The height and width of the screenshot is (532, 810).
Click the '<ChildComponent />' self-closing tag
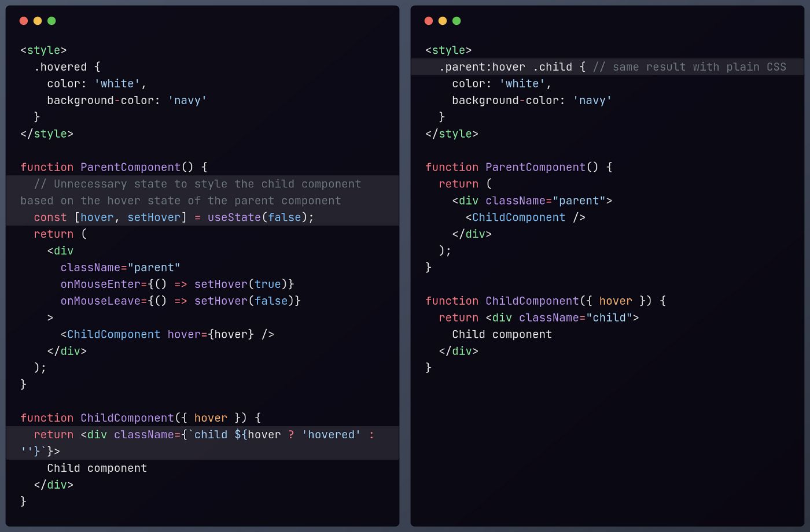click(525, 217)
